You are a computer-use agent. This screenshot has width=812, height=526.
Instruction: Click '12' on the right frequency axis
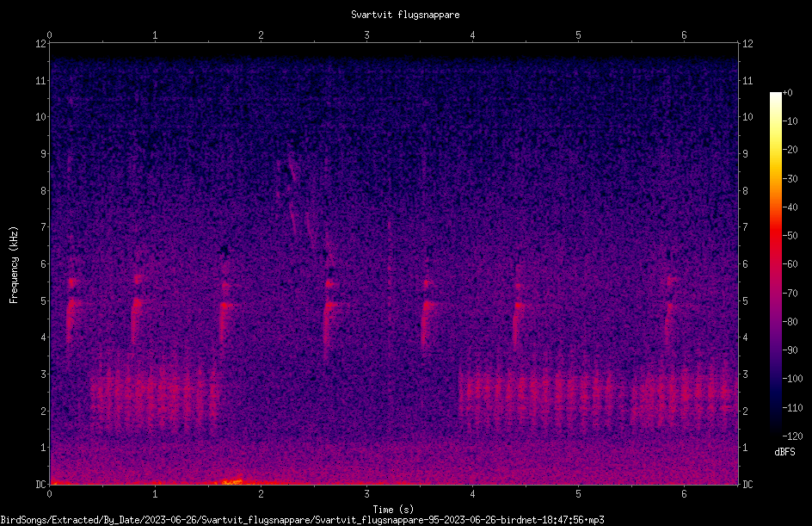[x=747, y=44]
